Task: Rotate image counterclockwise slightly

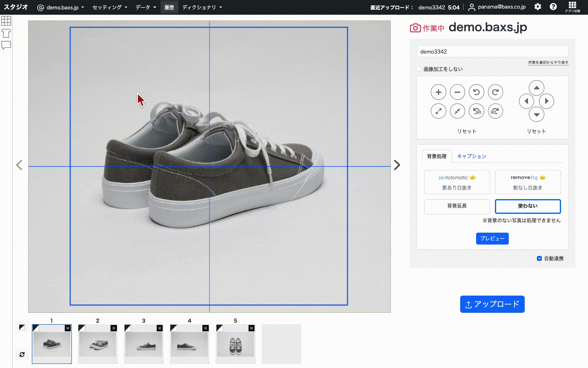Action: pos(476,92)
